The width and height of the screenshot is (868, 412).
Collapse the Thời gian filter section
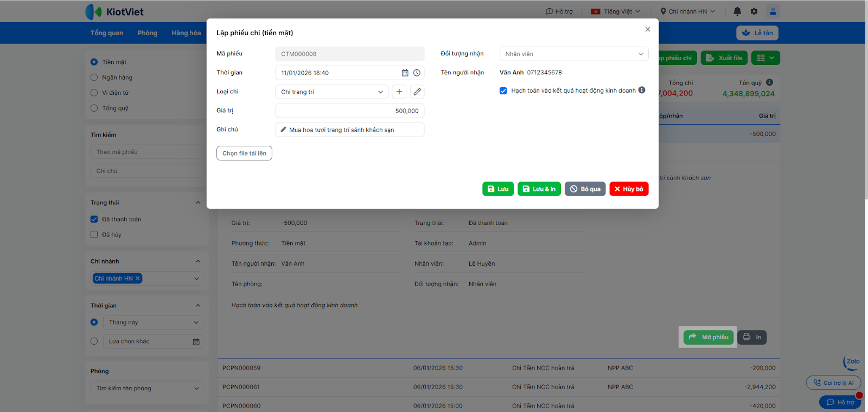point(198,306)
